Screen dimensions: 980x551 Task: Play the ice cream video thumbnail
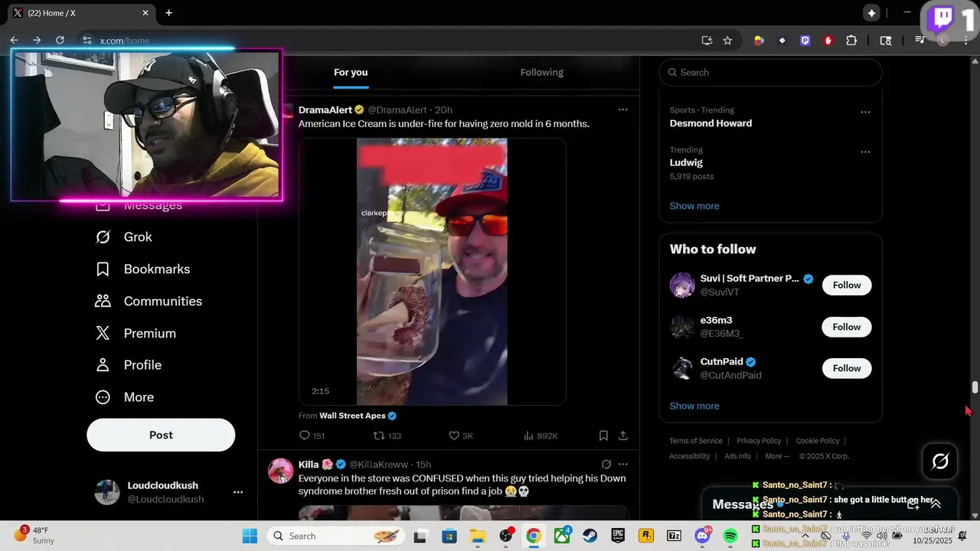[432, 272]
